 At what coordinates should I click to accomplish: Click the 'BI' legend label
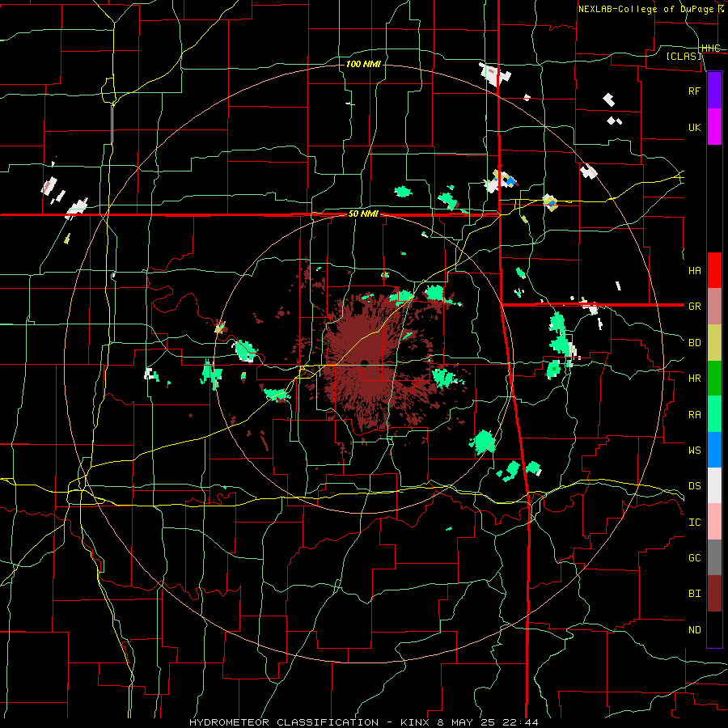tap(694, 594)
